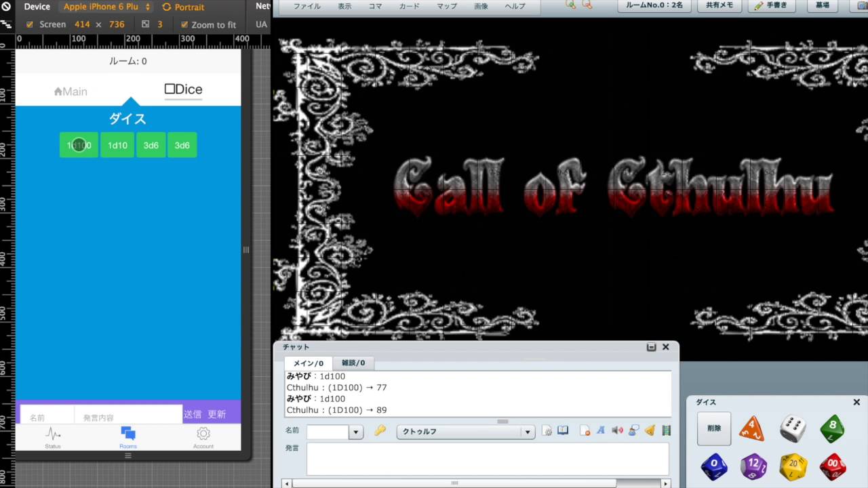Image resolution: width=868 pixels, height=488 pixels.
Task: Open chat settings gear-page icon
Action: [547, 430]
